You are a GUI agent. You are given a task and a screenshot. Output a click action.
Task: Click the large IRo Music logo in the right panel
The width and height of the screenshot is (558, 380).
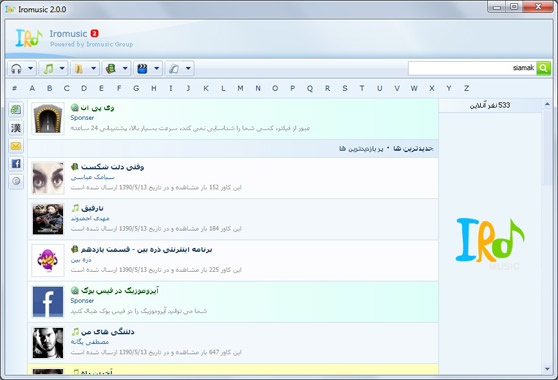pos(490,243)
